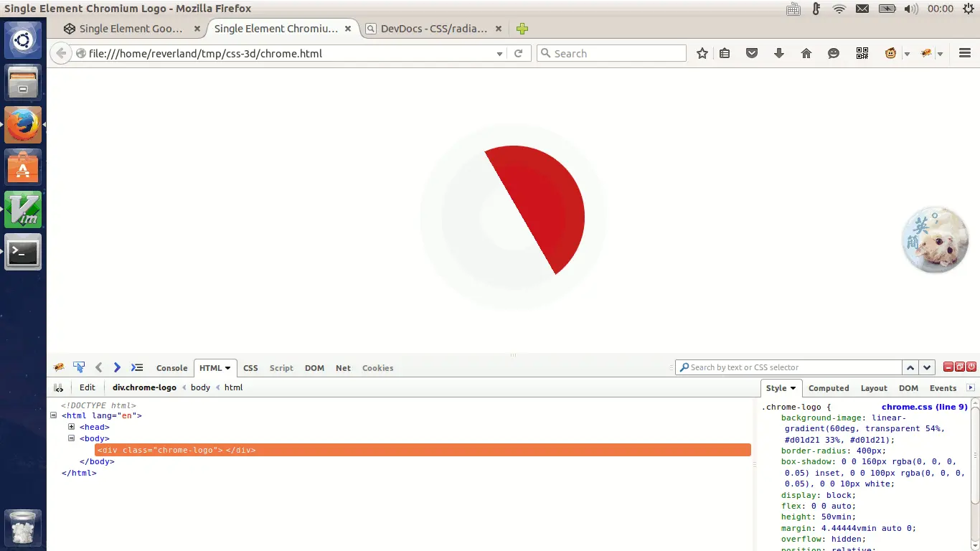Open the Trash in the dock
This screenshot has height=551, width=980.
23,528
